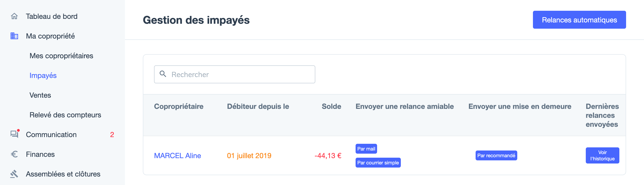Click the magnifier icon in search box
Screen dimensions: 644x185
163,74
